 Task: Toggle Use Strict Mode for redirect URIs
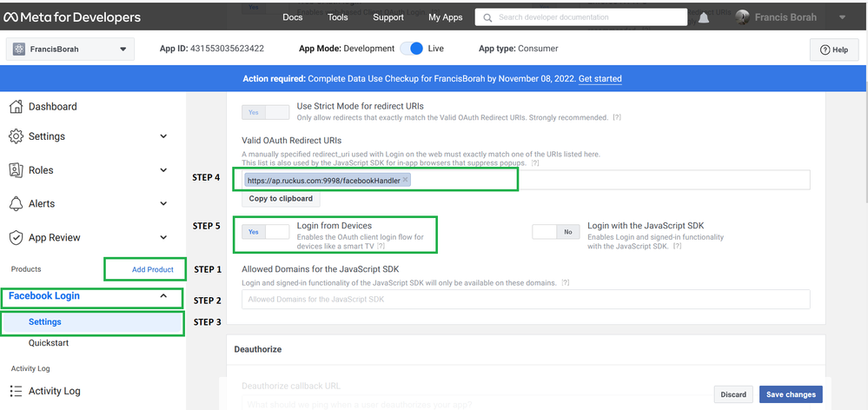pos(265,112)
